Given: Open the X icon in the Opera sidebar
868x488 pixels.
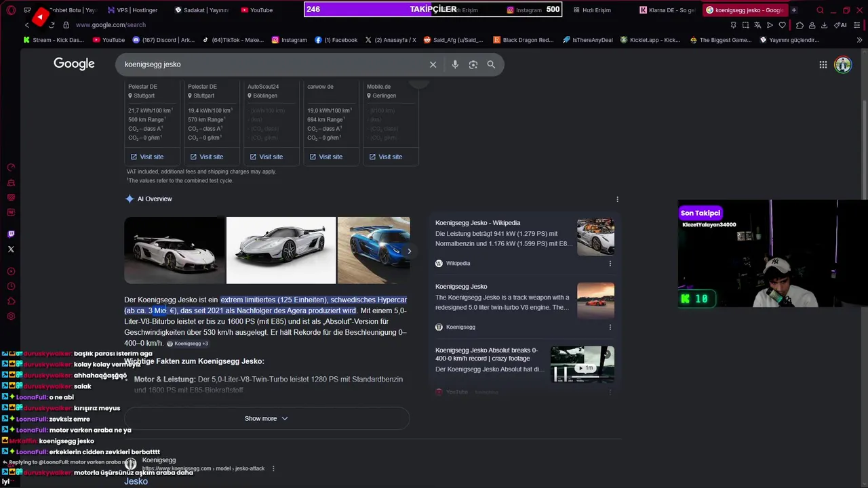Looking at the screenshot, I should tap(11, 249).
